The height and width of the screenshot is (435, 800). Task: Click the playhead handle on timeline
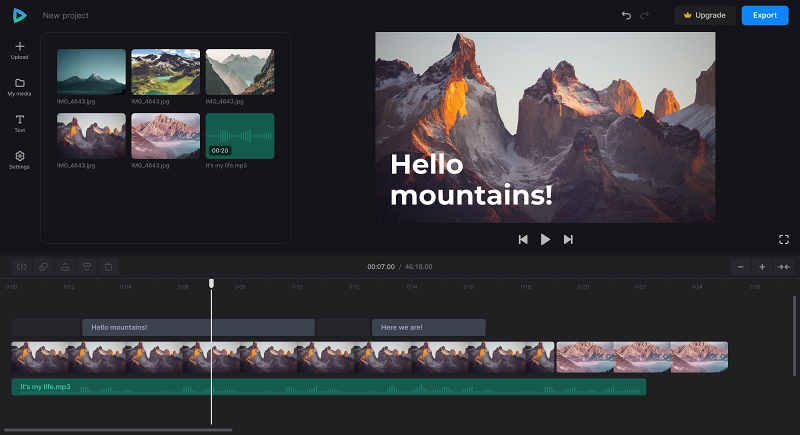coord(211,283)
